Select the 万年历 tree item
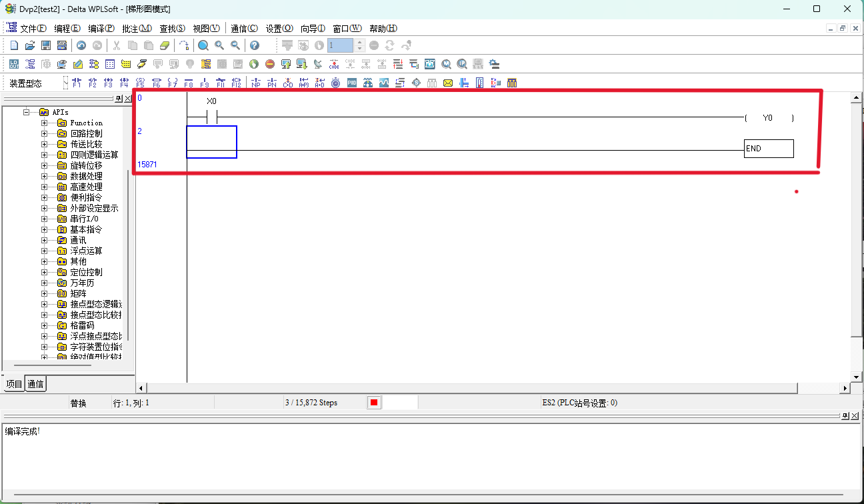Viewport: 864px width, 504px height. pyautogui.click(x=82, y=283)
